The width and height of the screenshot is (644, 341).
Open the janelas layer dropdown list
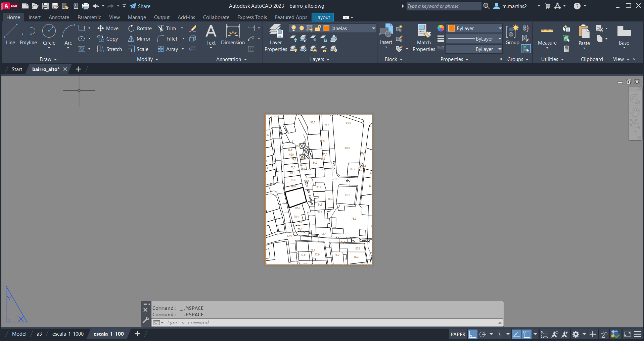point(373,29)
